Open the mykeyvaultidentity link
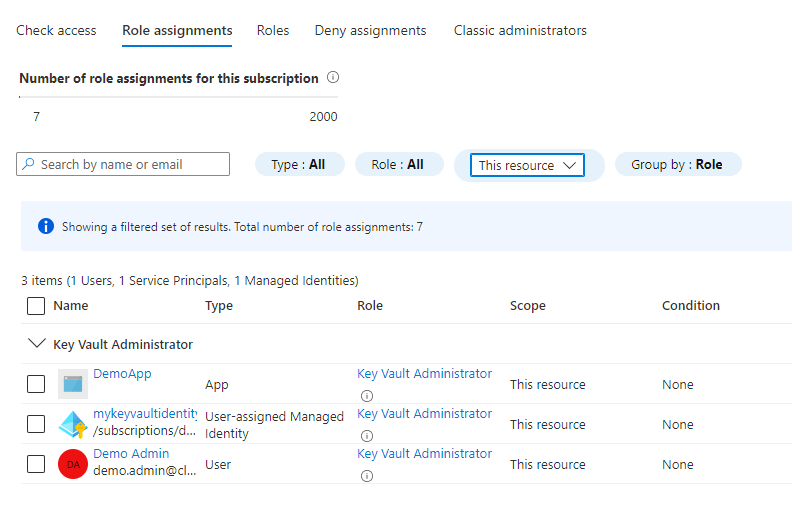The height and width of the screenshot is (523, 792). pos(145,414)
